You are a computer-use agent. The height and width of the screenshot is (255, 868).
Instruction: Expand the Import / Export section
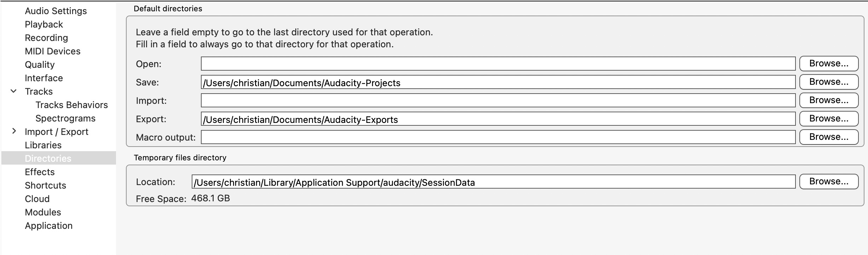[14, 131]
